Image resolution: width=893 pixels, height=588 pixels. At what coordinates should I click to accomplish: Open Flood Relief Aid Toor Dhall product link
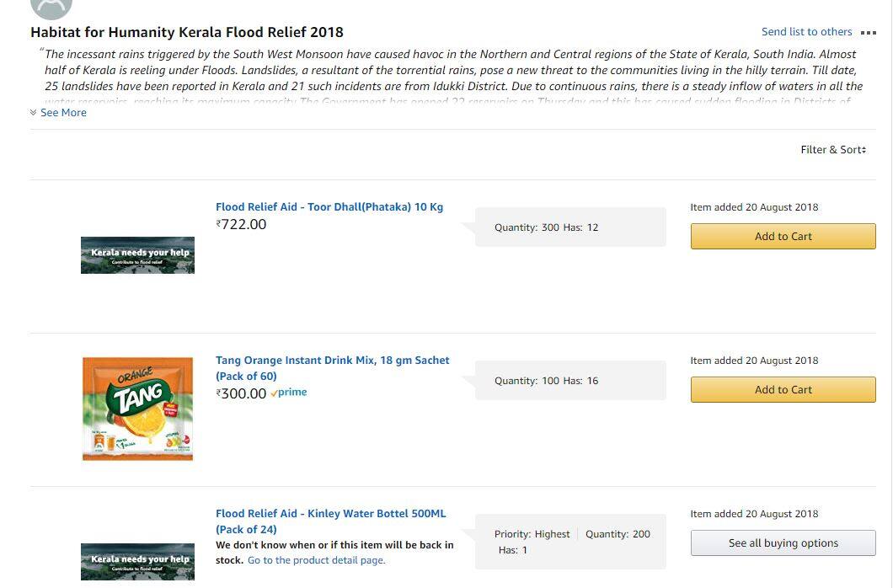tap(329, 207)
